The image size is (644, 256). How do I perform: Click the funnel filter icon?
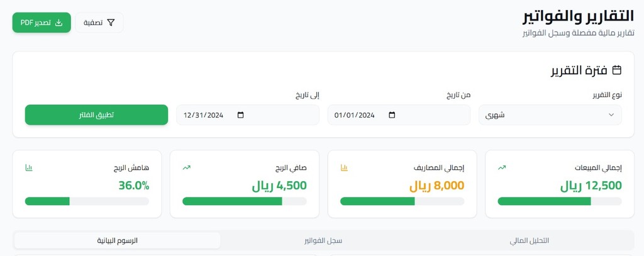click(x=111, y=23)
